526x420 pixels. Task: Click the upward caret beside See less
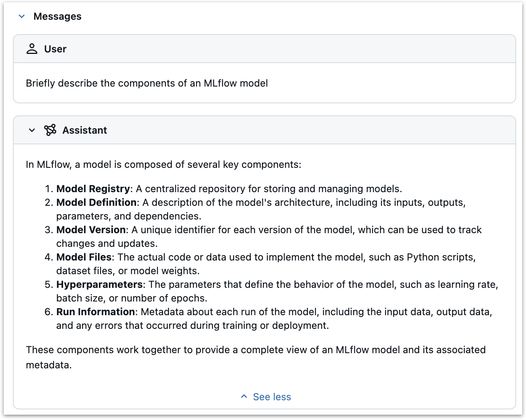244,396
